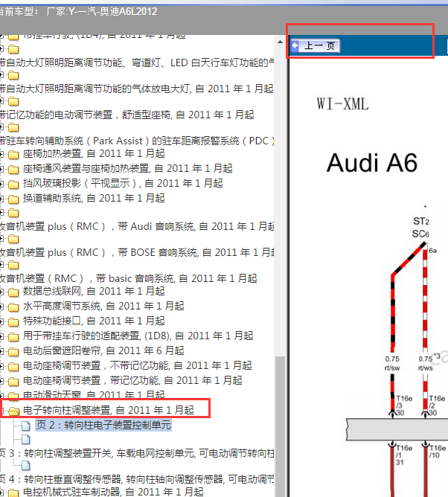Viewport: 448px width, 497px height.
Task: Click folder icon of 数据总线联网
Action: (x=13, y=292)
